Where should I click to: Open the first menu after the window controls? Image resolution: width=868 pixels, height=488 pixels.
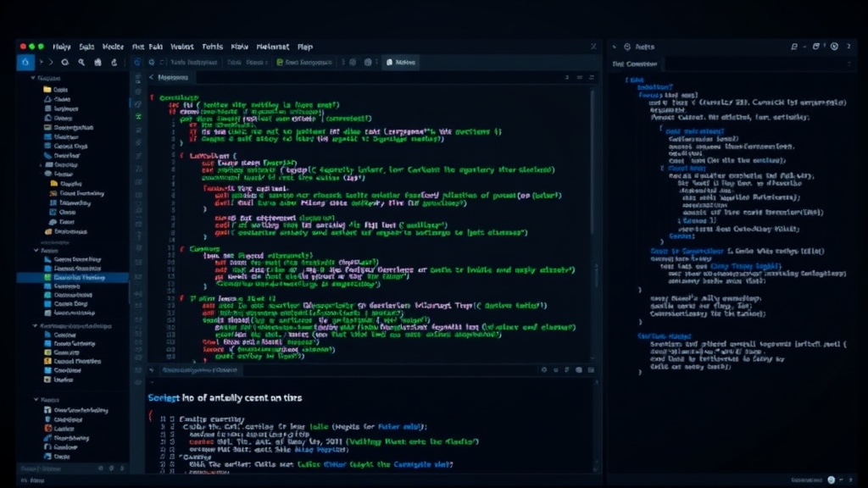pos(61,47)
